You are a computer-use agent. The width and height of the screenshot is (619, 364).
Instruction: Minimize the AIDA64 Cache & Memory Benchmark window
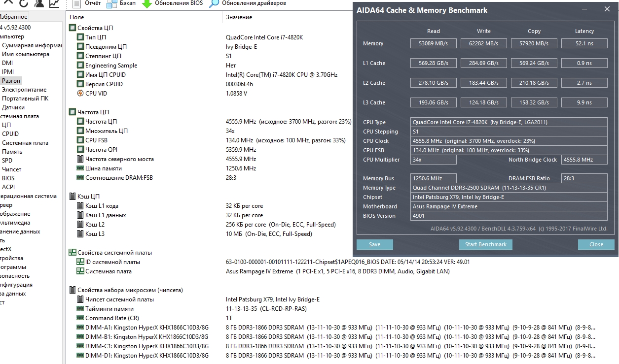[x=585, y=9]
